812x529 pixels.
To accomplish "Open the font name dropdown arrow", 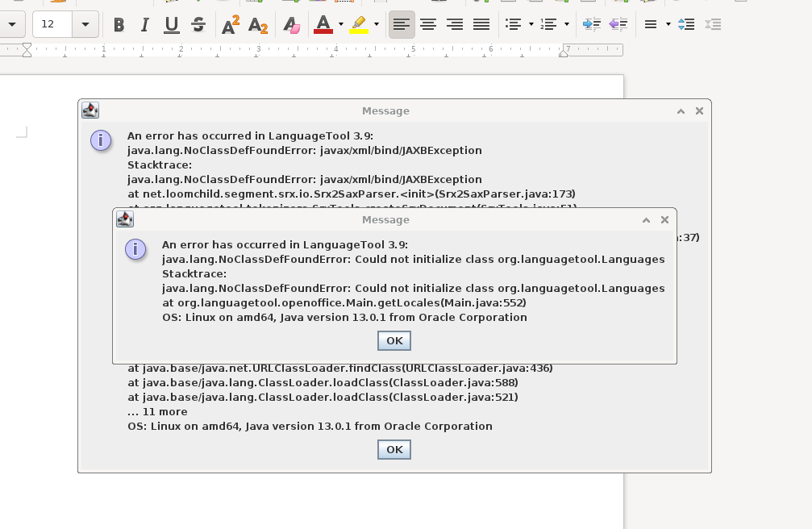I will point(12,24).
